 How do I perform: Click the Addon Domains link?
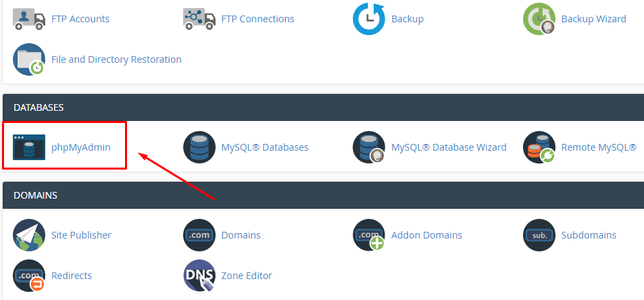coord(426,235)
